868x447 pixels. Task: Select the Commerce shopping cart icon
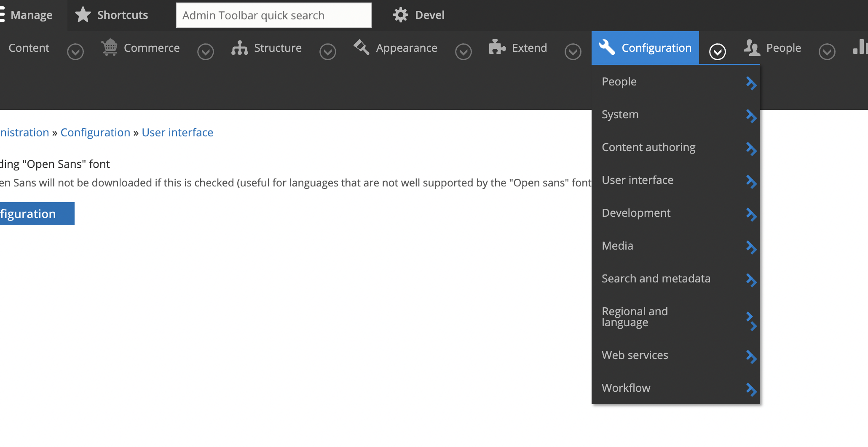pos(110,48)
